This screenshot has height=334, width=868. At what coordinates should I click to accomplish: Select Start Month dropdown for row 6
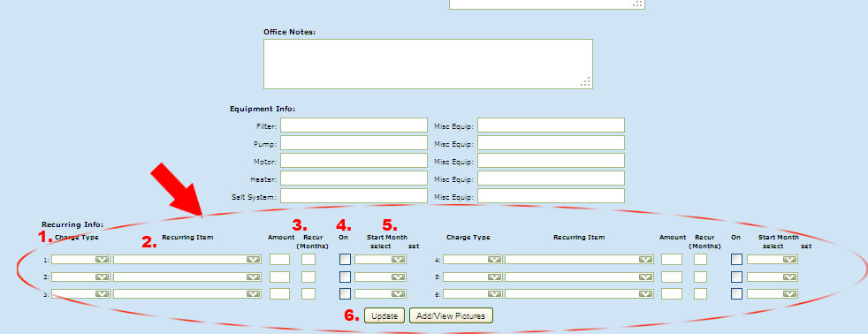click(x=773, y=294)
